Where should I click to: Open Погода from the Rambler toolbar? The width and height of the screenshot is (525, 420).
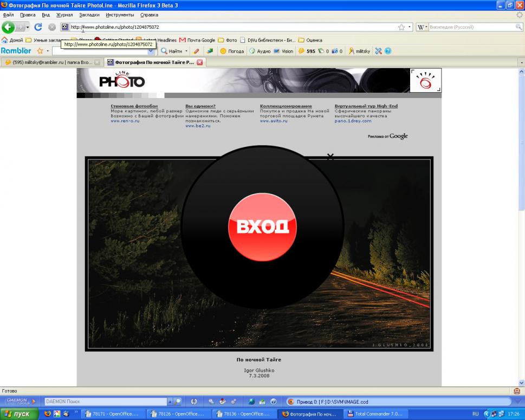[x=232, y=51]
